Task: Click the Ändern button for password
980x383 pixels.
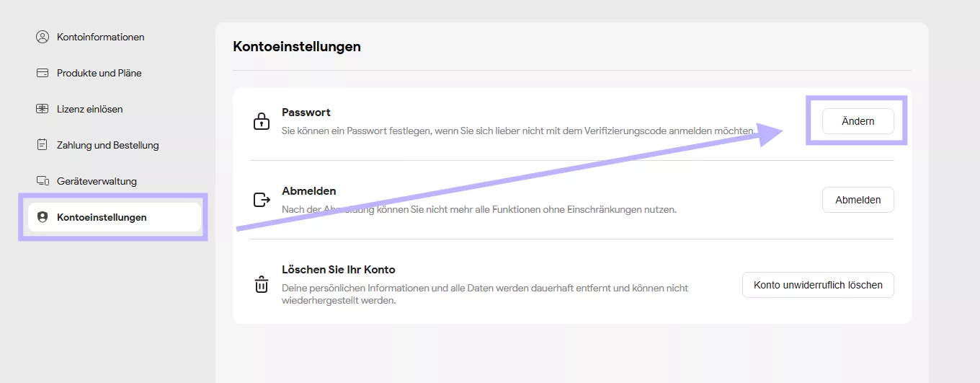Action: pyautogui.click(x=857, y=121)
